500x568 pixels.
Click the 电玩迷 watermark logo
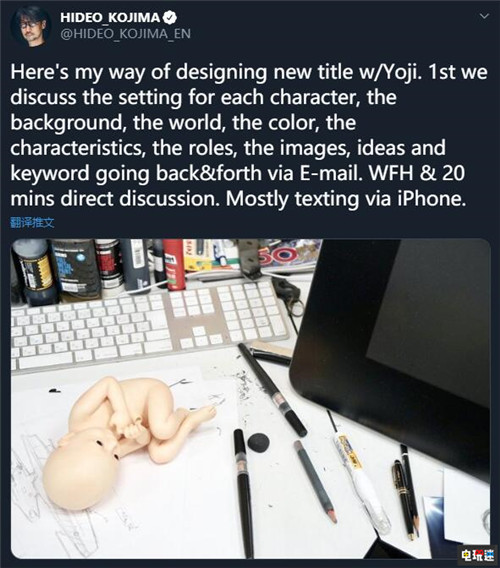point(478,554)
